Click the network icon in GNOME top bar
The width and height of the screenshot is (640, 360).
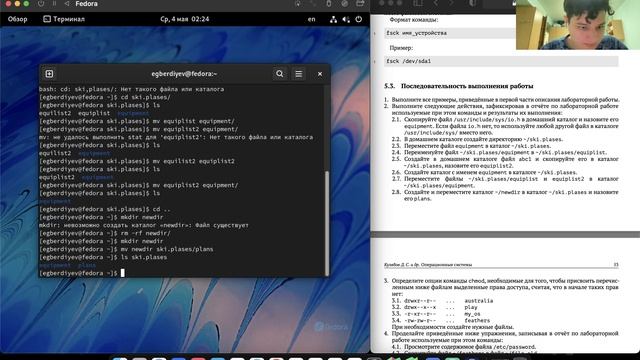tap(333, 19)
